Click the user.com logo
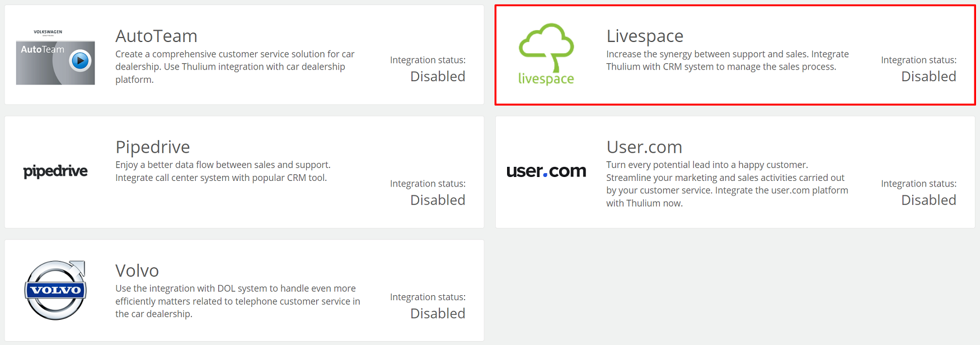Viewport: 980px width, 345px height. pos(546,171)
